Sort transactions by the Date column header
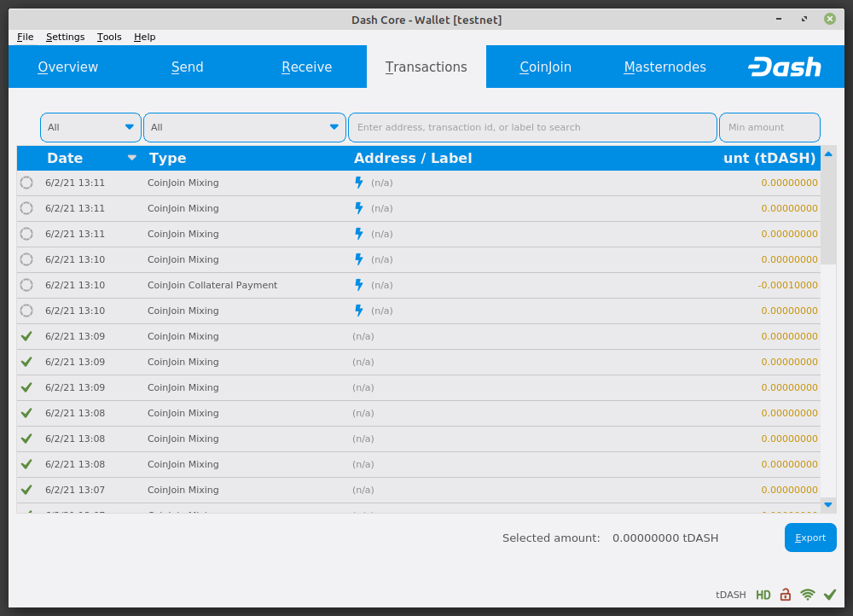The width and height of the screenshot is (853, 616). (66, 158)
